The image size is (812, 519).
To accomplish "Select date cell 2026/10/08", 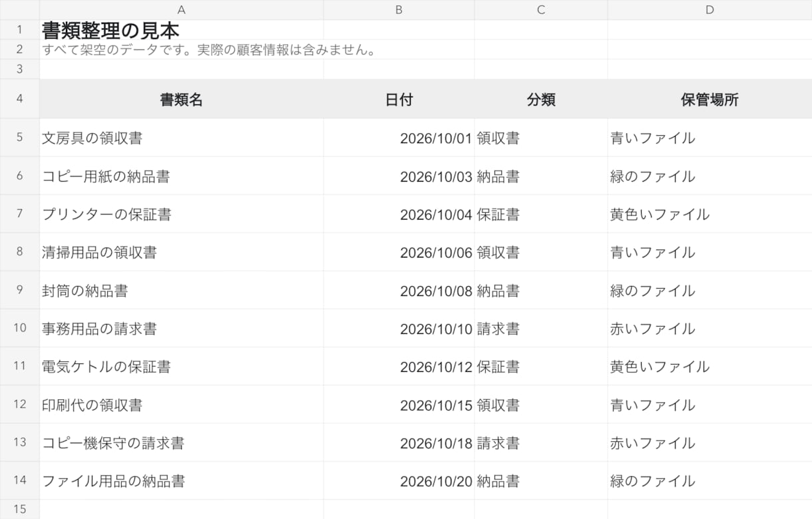I will [x=399, y=290].
